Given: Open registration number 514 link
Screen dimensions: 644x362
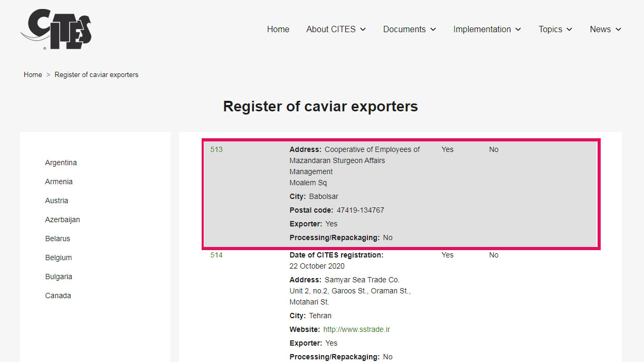Looking at the screenshot, I should 216,255.
